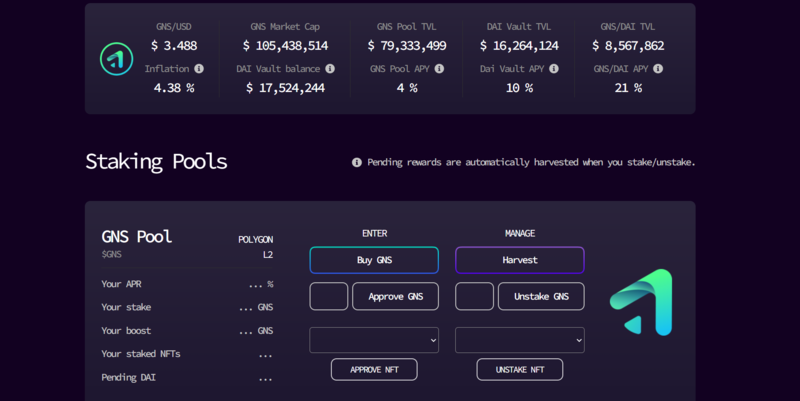The width and height of the screenshot is (800, 401).
Task: Click the Approve GNS button
Action: (x=395, y=296)
